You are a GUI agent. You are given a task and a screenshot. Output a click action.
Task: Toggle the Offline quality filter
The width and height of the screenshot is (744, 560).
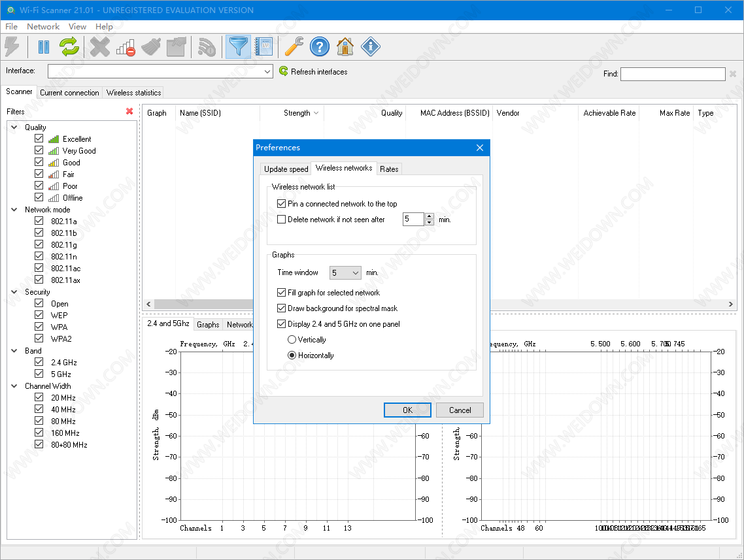(39, 197)
